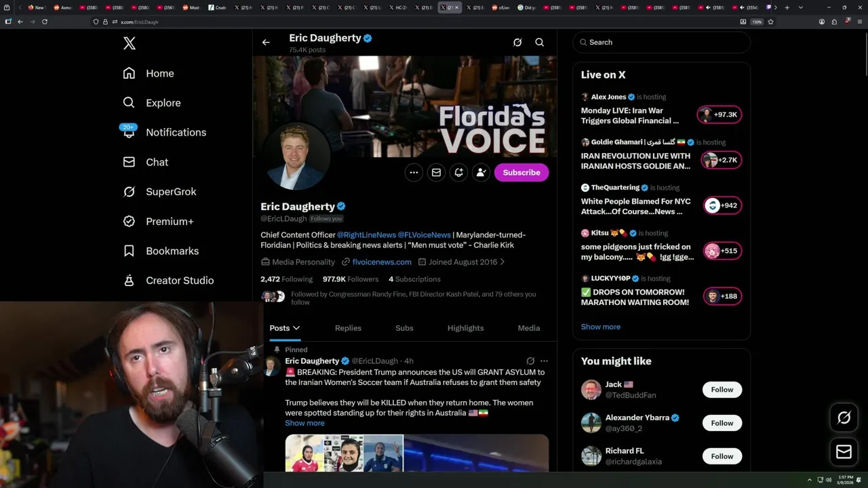
Task: Join Alex Jones live with +97.3K listeners
Action: point(719,115)
